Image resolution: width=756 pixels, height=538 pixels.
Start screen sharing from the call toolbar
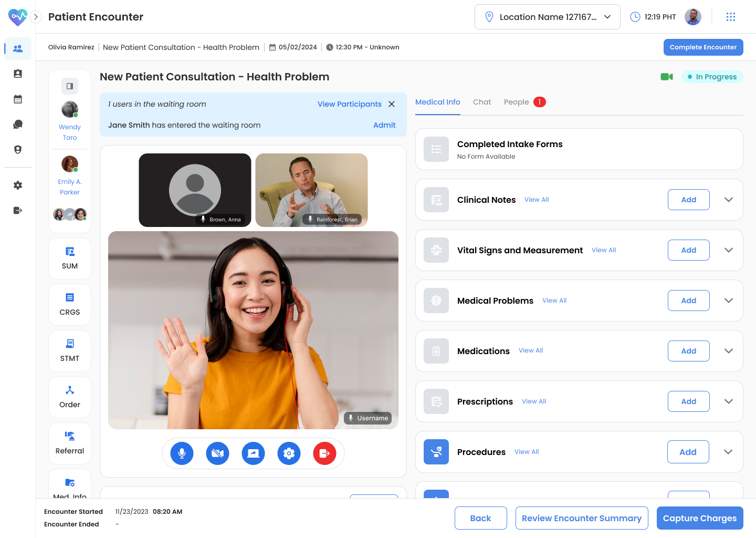pos(253,453)
